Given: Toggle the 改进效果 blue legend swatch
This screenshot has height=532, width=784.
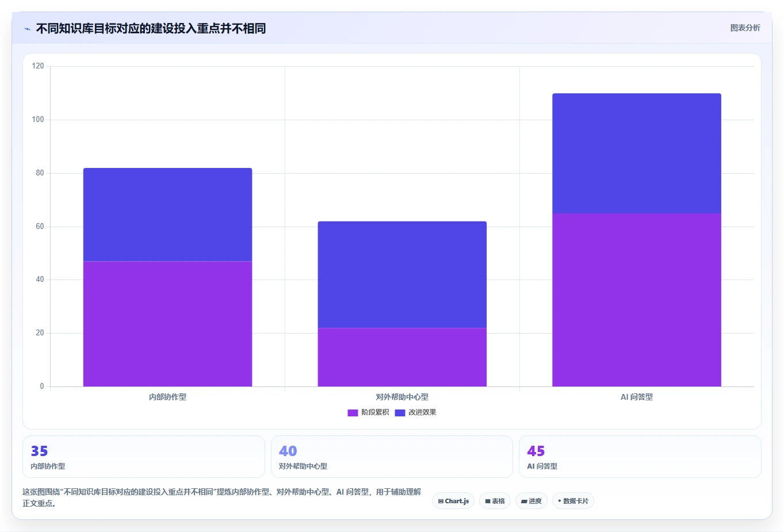Looking at the screenshot, I should tap(400, 412).
